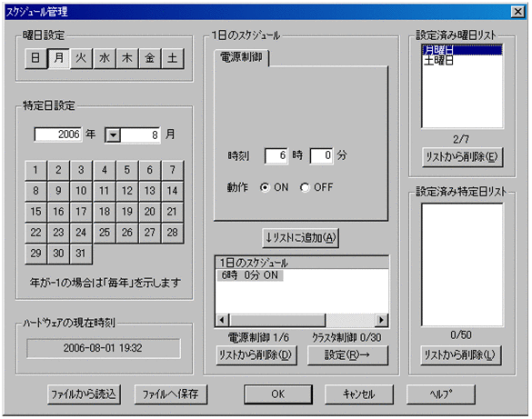Confirm with the OK button
This screenshot has width=532, height=419.
[278, 394]
